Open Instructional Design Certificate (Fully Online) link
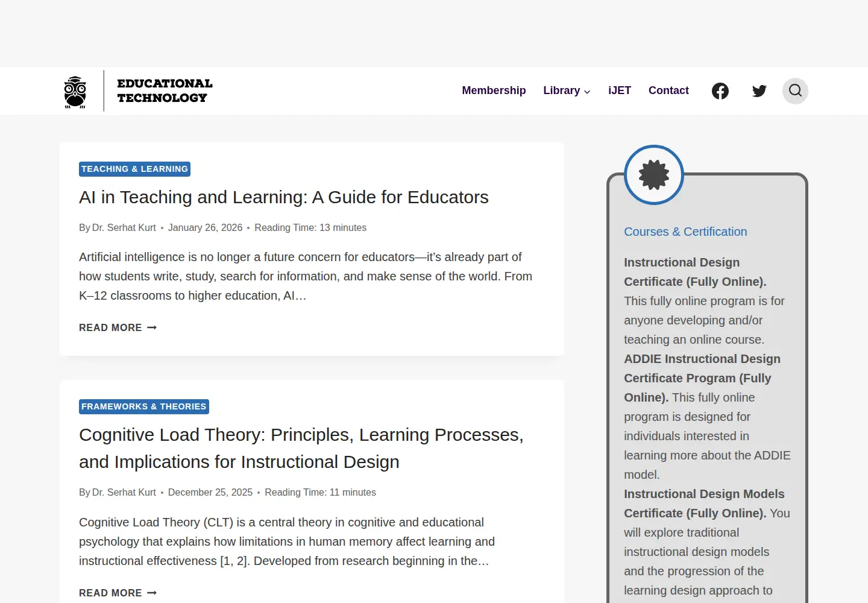The width and height of the screenshot is (868, 603). [x=695, y=272]
